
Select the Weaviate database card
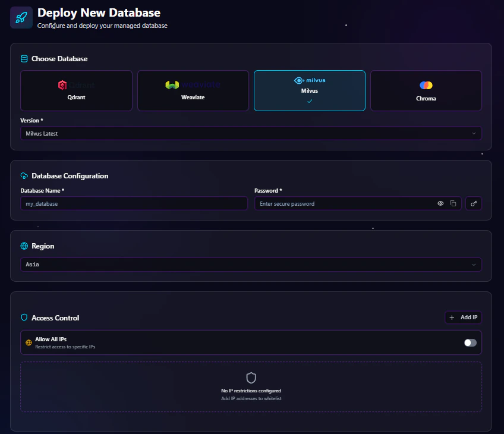(x=193, y=90)
